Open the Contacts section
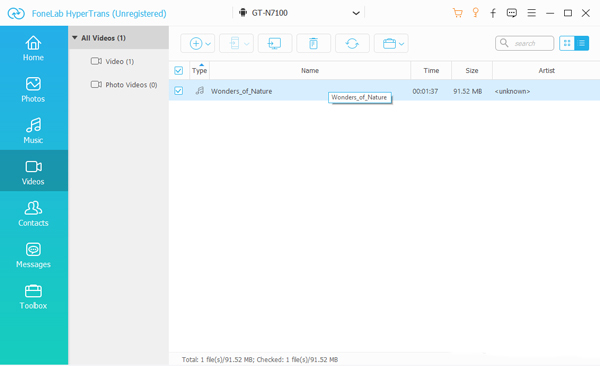Screen dimensions: 600x366 [34, 214]
